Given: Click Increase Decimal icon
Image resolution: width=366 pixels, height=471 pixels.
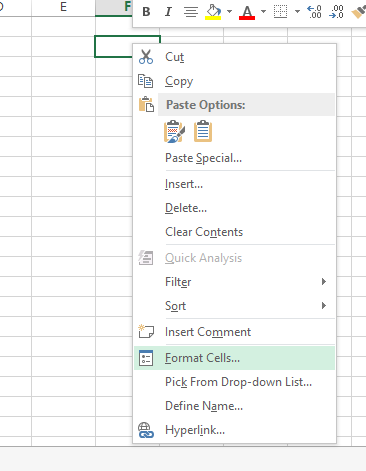Looking at the screenshot, I should click(314, 12).
